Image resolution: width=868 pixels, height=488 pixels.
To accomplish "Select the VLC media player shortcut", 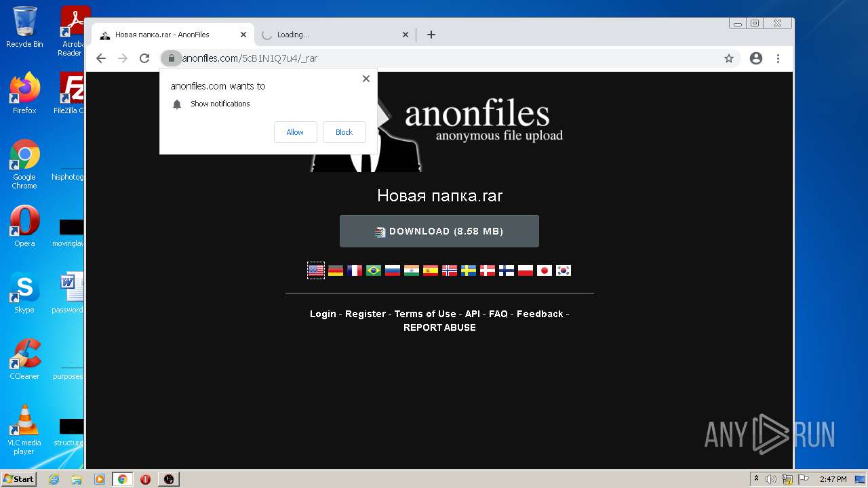I will click(x=24, y=430).
